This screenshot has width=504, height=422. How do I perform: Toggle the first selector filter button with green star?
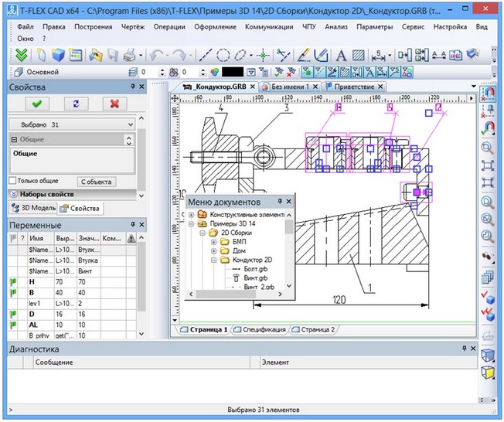(307, 73)
